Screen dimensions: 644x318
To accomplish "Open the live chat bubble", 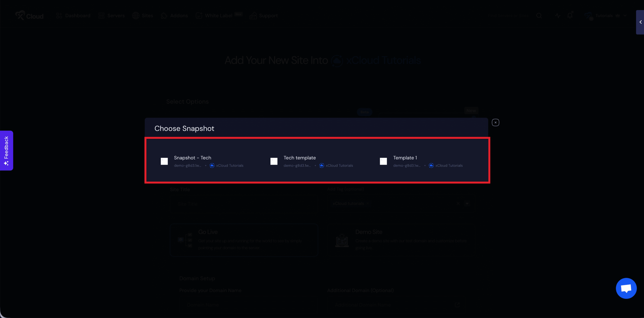I will pyautogui.click(x=626, y=288).
